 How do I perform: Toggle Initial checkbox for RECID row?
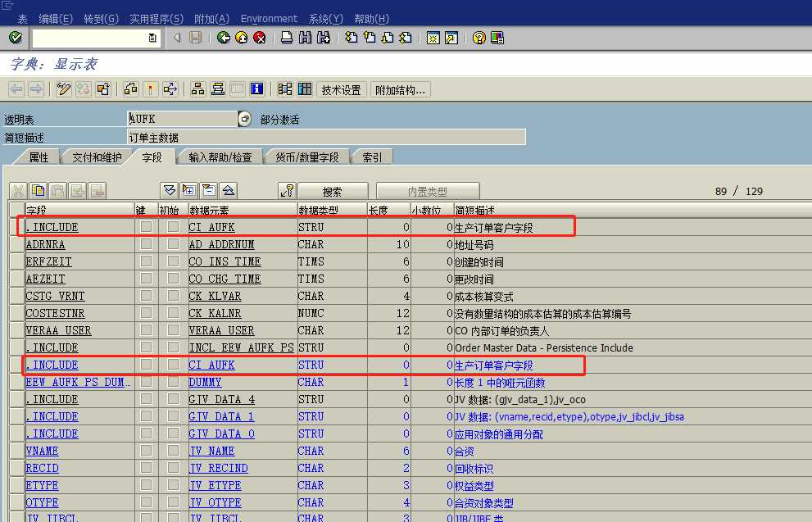point(173,468)
